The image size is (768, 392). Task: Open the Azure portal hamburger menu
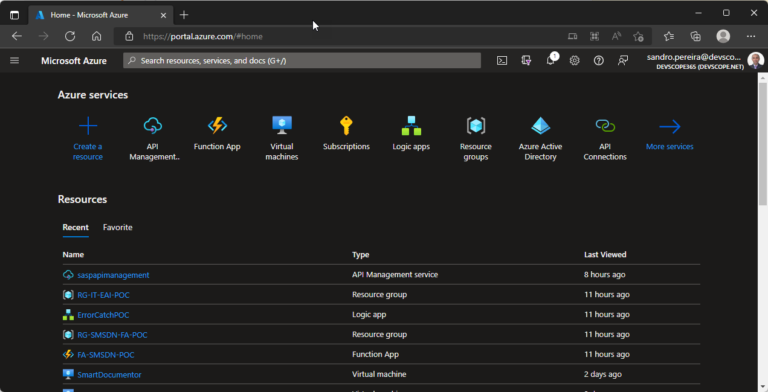15,61
